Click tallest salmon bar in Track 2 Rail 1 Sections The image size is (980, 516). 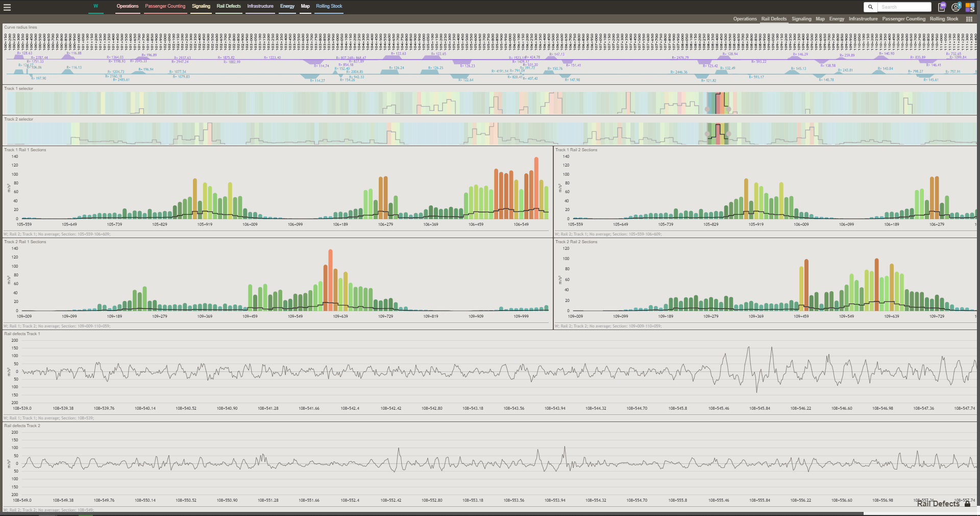point(330,280)
